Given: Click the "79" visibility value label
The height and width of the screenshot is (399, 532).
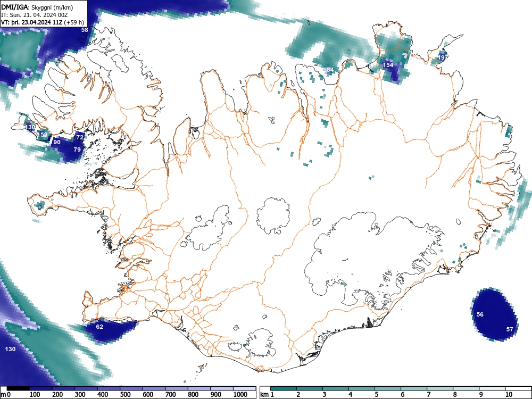Looking at the screenshot, I should tap(77, 149).
